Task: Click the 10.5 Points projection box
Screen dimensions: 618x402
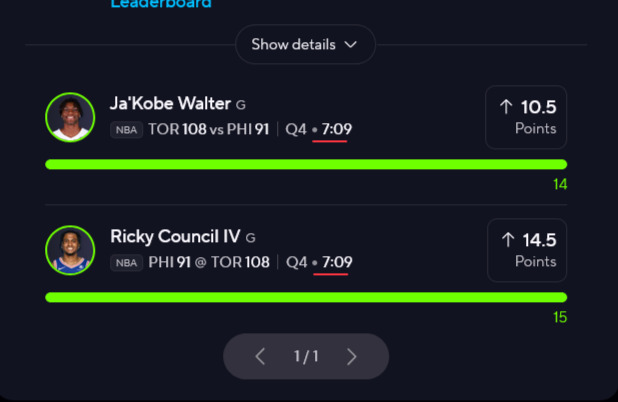Action: 526,117
